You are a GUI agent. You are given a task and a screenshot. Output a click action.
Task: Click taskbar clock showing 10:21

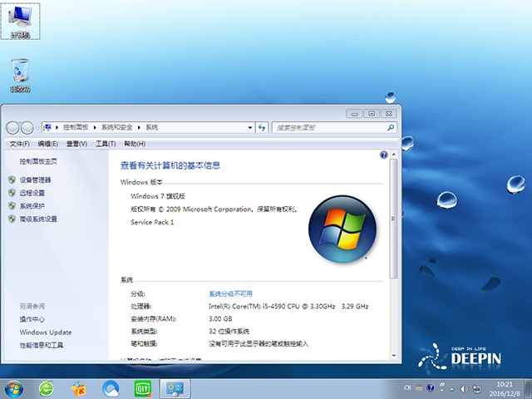click(x=505, y=389)
